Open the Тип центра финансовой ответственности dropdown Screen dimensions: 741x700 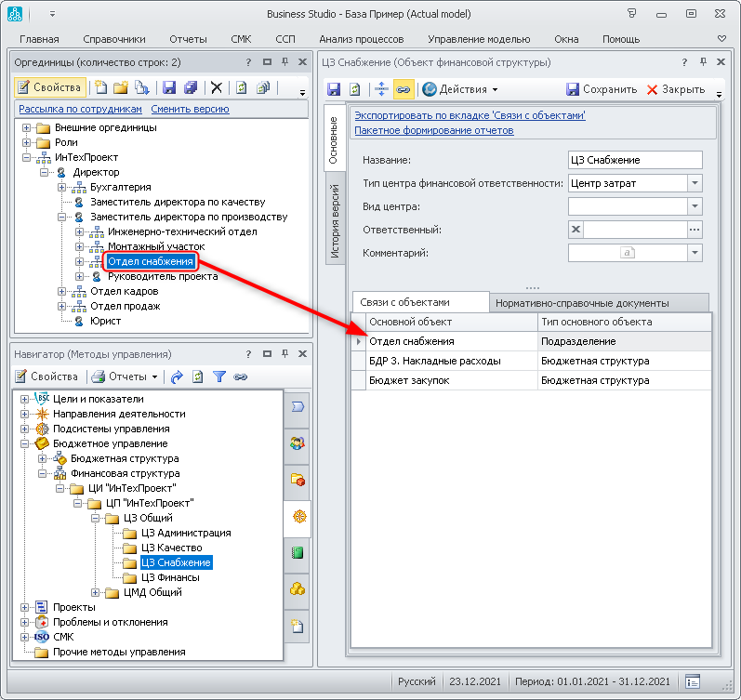pyautogui.click(x=695, y=183)
